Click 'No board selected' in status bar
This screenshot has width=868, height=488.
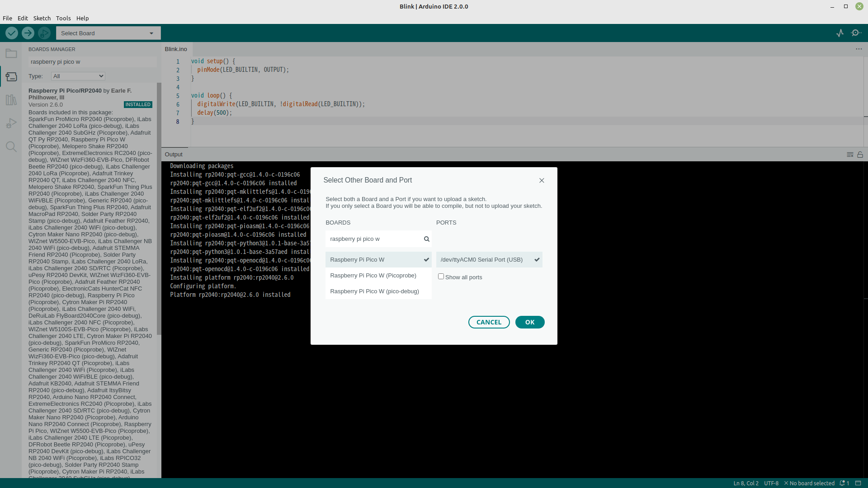point(809,483)
